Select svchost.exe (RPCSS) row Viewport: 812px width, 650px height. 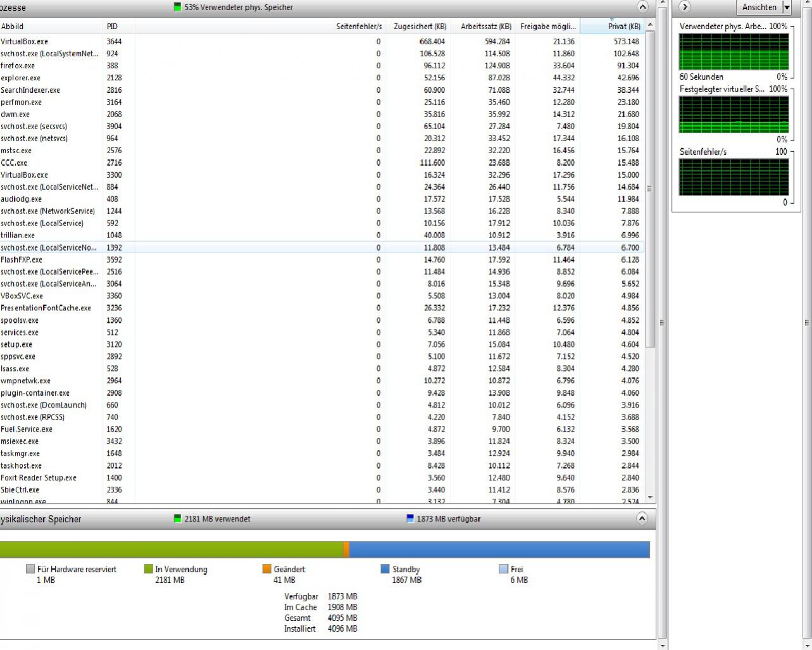click(322, 417)
